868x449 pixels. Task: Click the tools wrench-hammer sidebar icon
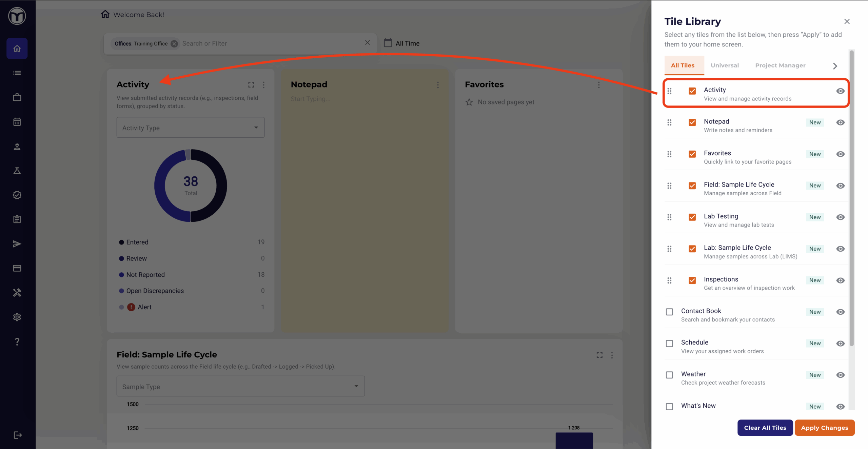pos(17,293)
